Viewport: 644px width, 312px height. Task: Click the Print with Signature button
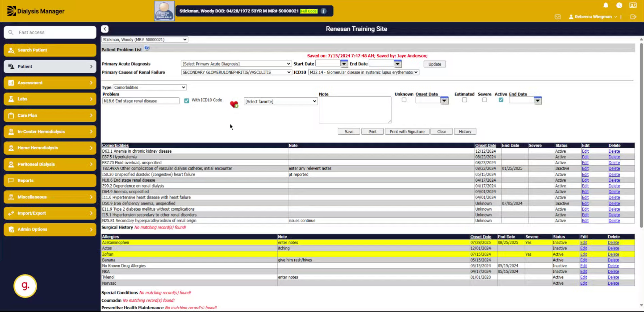(x=407, y=131)
